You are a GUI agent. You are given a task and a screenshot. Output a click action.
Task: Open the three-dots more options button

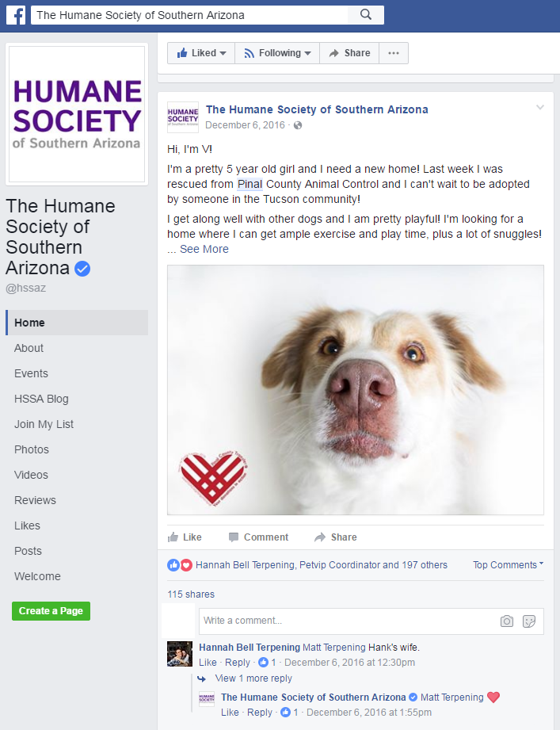(x=394, y=53)
